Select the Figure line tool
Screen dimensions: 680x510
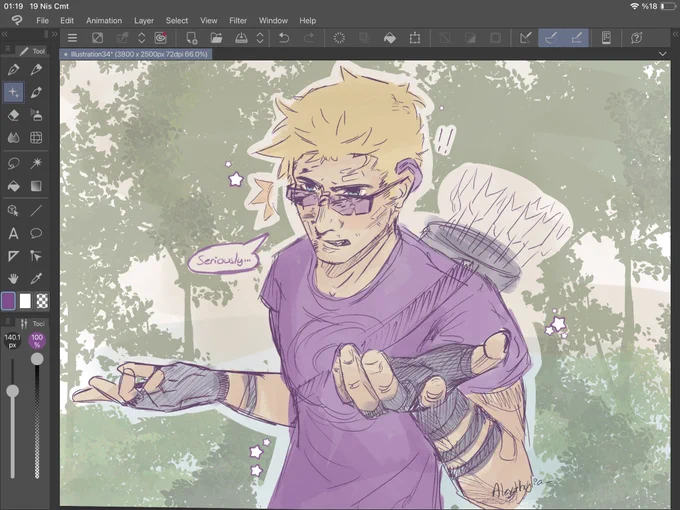click(36, 211)
